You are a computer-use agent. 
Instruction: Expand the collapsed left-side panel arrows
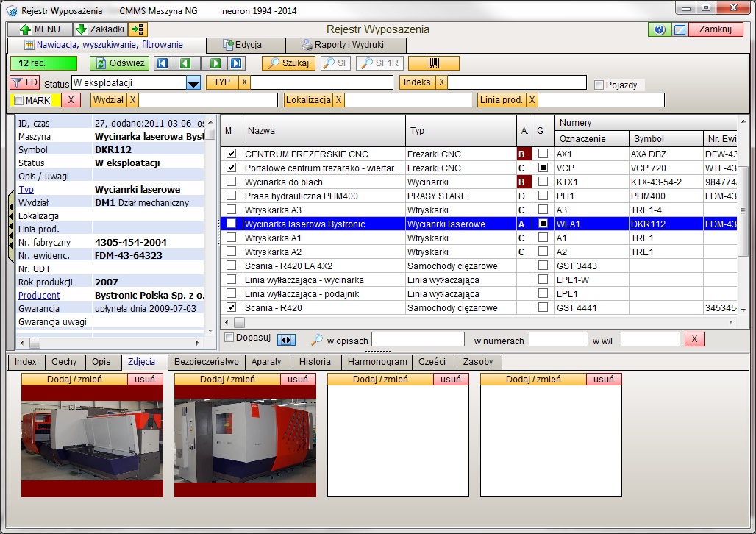[x=10, y=227]
